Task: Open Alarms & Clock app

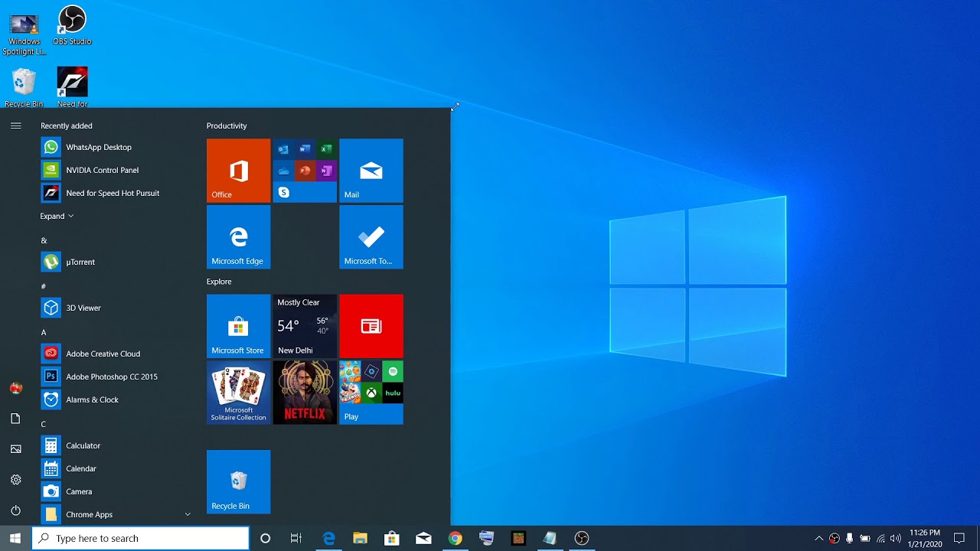Action: click(115, 399)
